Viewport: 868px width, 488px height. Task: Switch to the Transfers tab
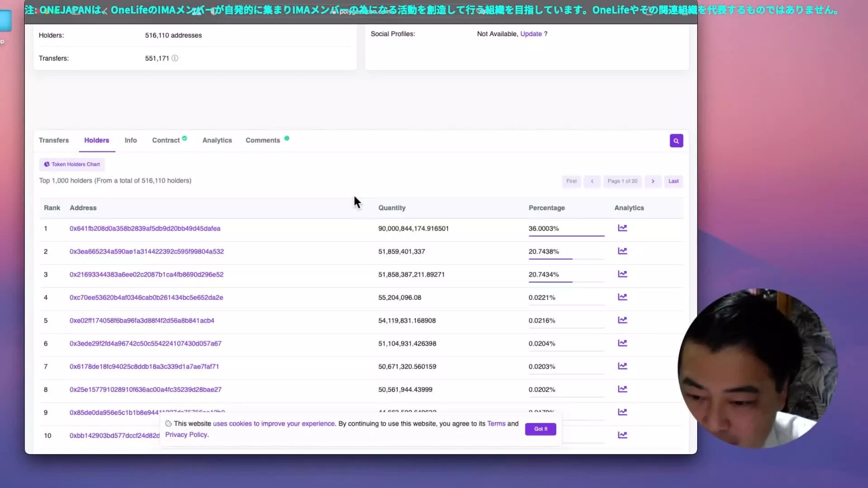(x=54, y=141)
